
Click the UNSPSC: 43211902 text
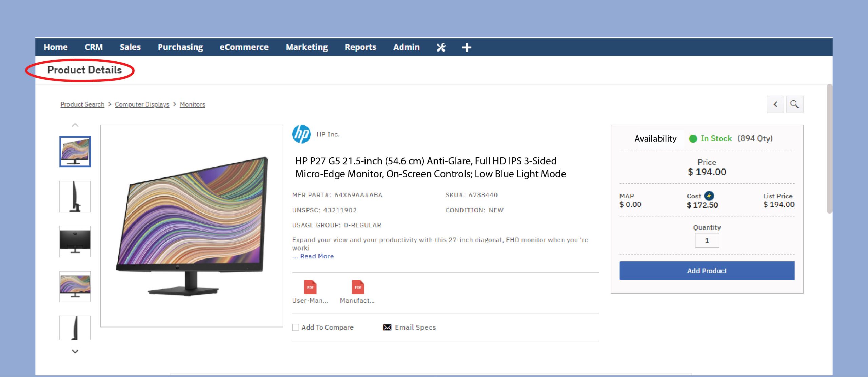coord(324,210)
